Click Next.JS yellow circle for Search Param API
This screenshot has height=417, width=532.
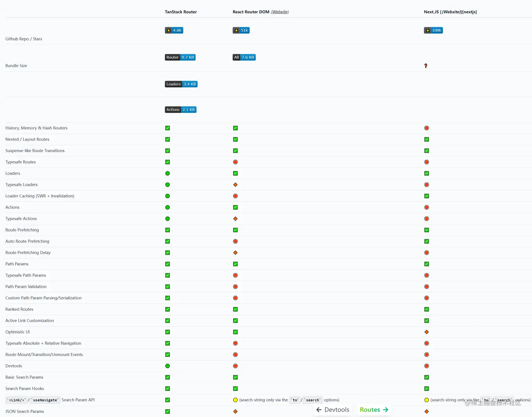tap(426, 400)
